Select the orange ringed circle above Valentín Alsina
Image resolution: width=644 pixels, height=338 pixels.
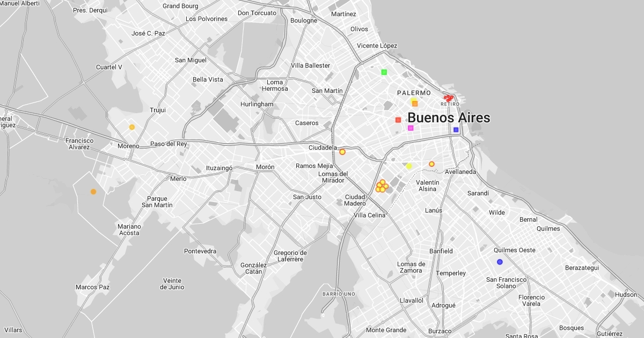431,164
